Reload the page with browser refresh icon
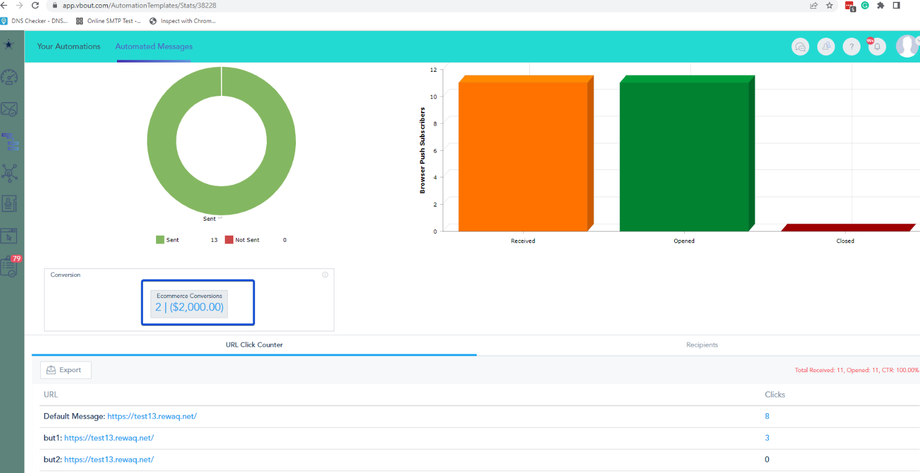The width and height of the screenshot is (920, 473). (35, 5)
